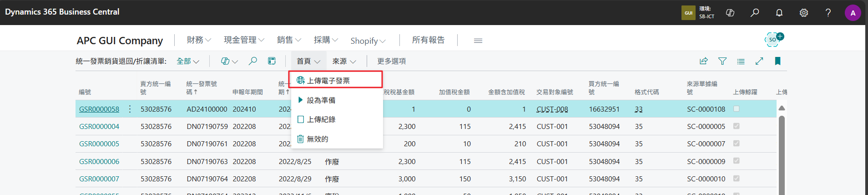Expand the 現金管理 menu dropdown
Screen dimensions: 868x195
[244, 40]
